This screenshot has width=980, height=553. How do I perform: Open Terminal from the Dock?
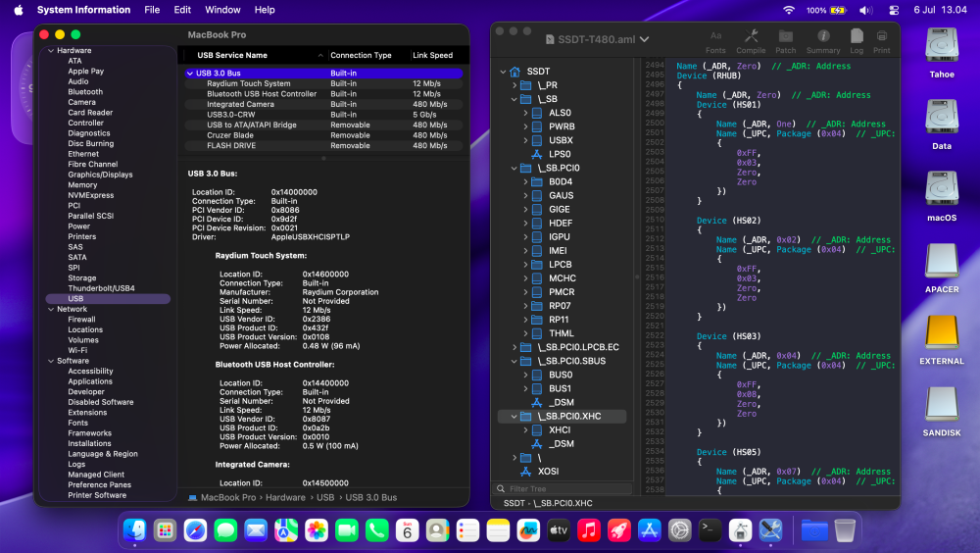710,530
